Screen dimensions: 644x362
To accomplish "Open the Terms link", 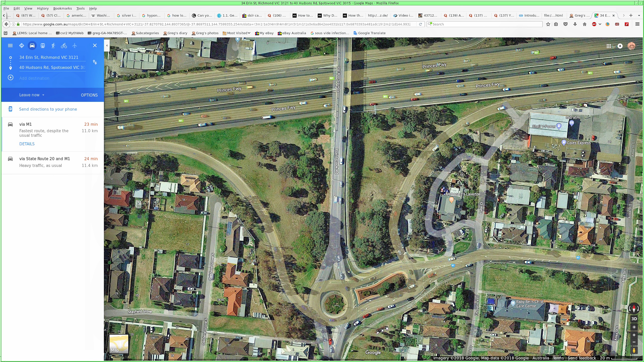I will coord(558,358).
